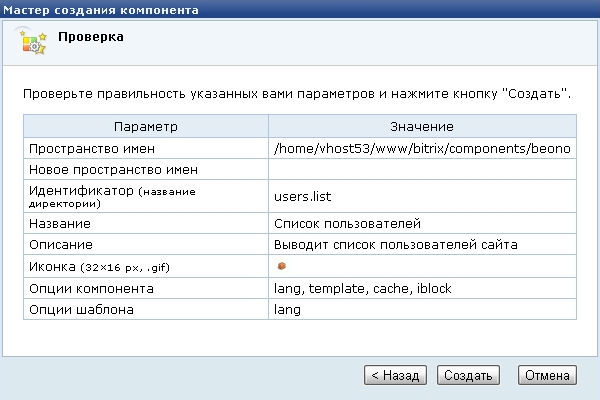Click the Параметр column header
This screenshot has width=600, height=400.
click(145, 127)
